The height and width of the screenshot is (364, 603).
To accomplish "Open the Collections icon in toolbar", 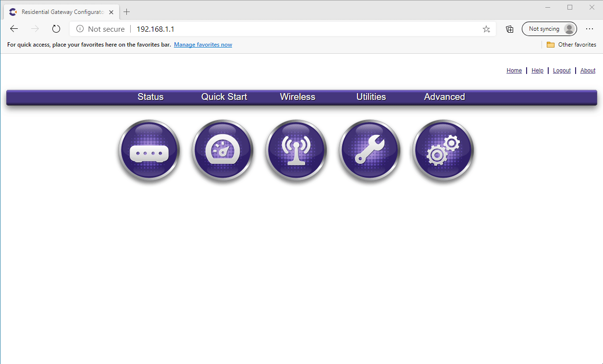I will click(510, 29).
